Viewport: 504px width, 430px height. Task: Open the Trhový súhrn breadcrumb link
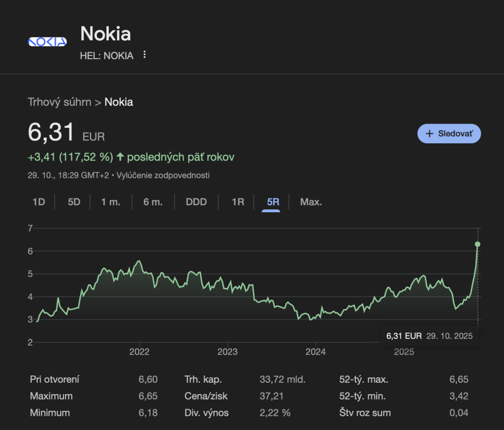pos(60,102)
